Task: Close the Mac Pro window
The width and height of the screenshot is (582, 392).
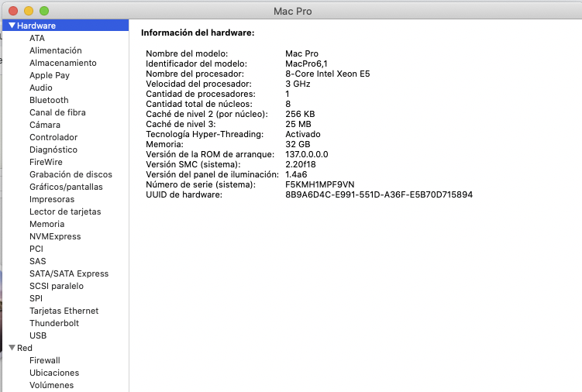Action: (13, 11)
